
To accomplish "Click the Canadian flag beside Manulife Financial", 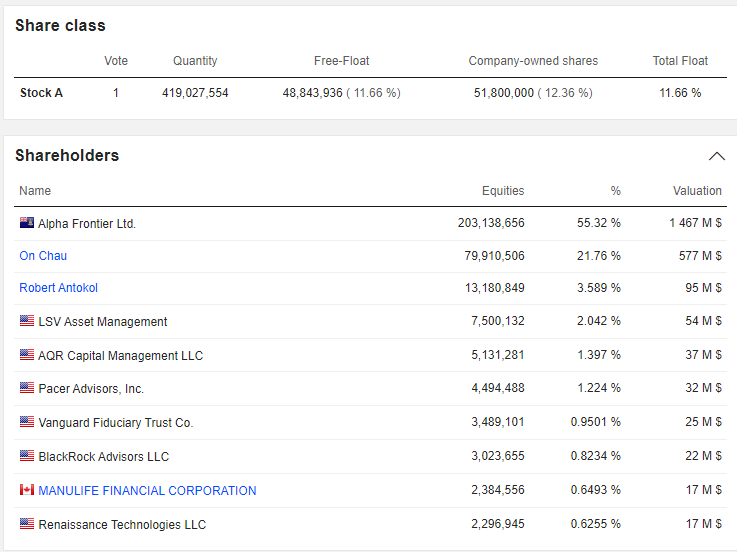I will tap(27, 489).
